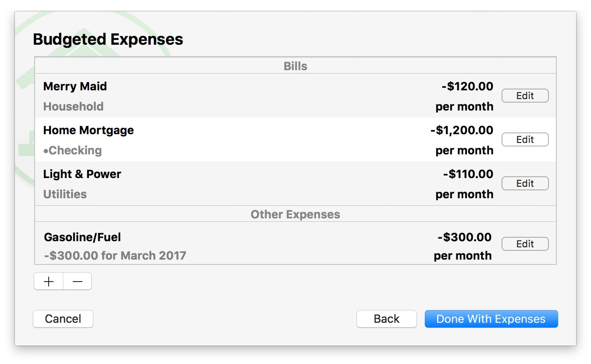This screenshot has width=591, height=364.
Task: Edit the Home Mortgage bill
Action: tap(525, 139)
